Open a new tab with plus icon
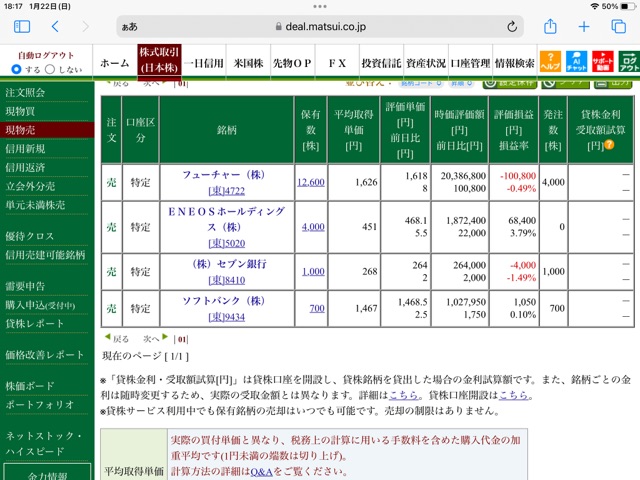Viewport: 640px width, 480px height. pos(584,27)
